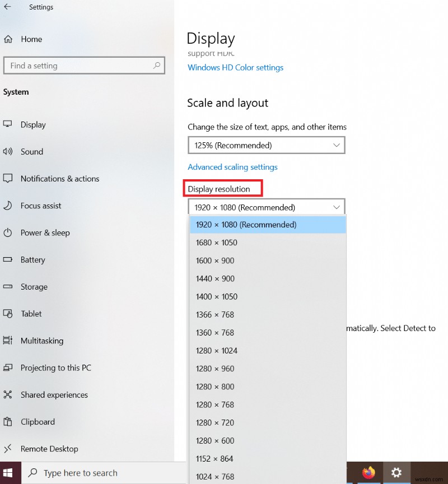Click the Multitasking icon in sidebar

[8, 341]
